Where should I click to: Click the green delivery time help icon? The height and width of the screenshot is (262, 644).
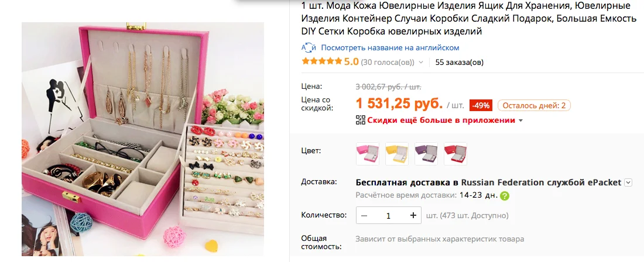point(505,195)
